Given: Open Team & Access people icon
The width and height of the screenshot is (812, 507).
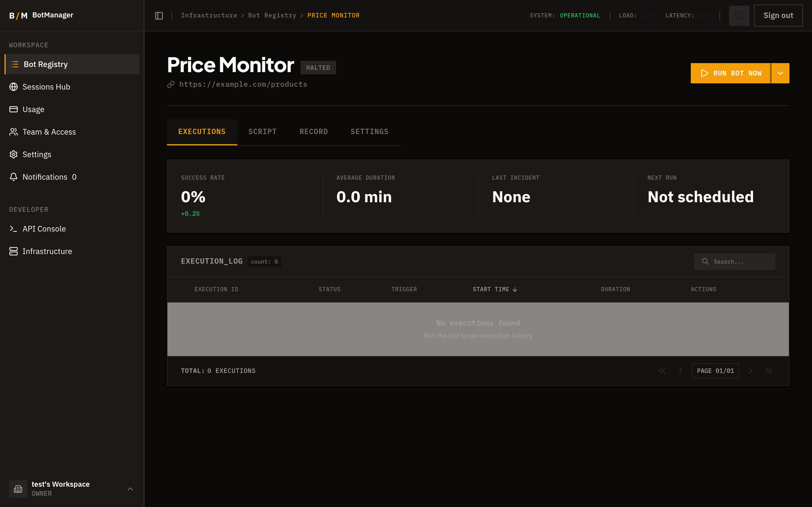Looking at the screenshot, I should [x=14, y=132].
